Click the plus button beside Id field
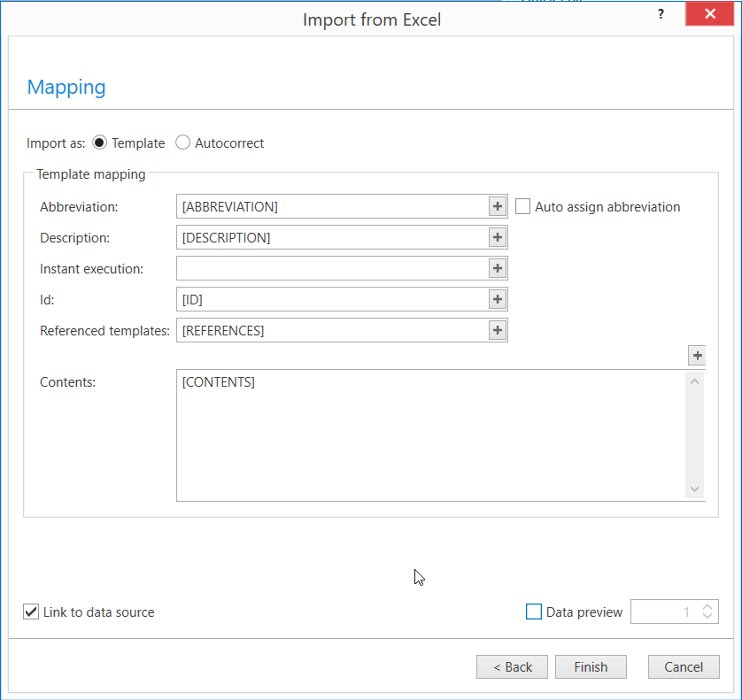This screenshot has width=742, height=700. (x=498, y=299)
